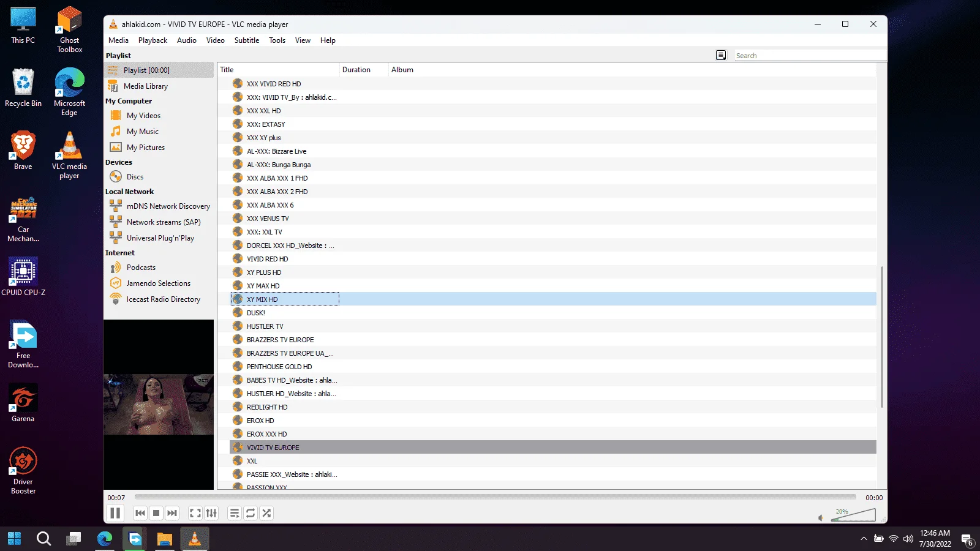Image resolution: width=980 pixels, height=551 pixels.
Task: Sort playlist by Album column
Action: pos(402,70)
